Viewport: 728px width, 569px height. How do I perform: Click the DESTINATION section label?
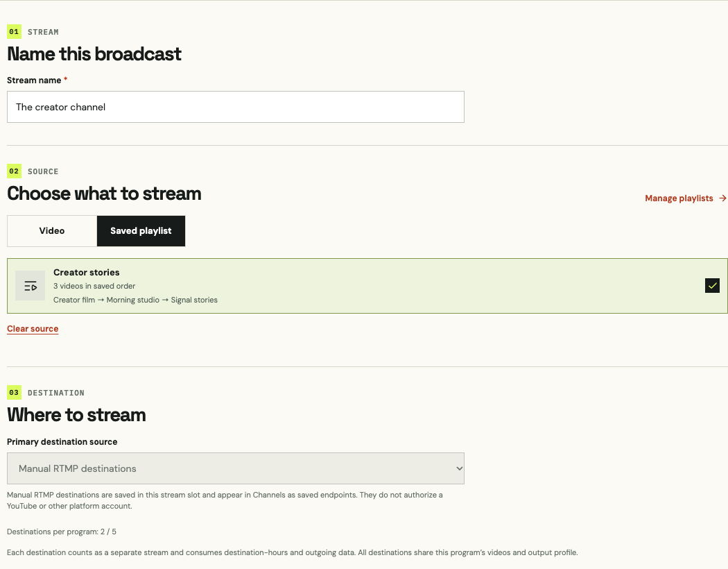point(56,393)
